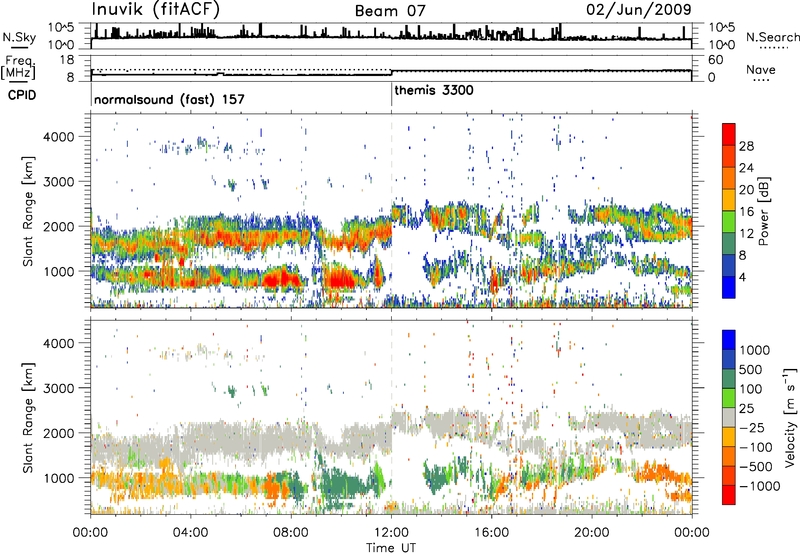
Task: Click the 'Power [dB]' colorbar label
Action: click(763, 211)
